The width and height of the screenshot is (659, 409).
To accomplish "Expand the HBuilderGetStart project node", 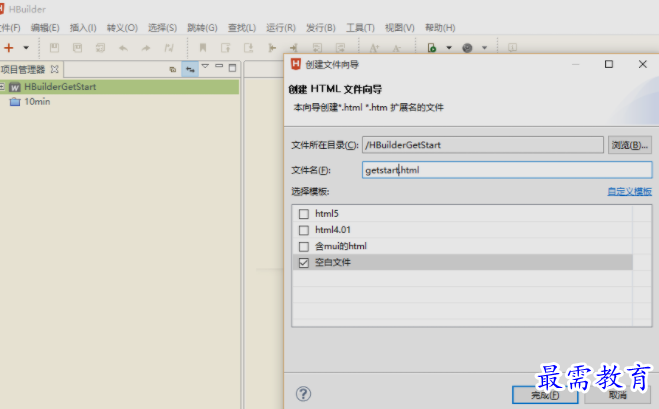I will click(2, 87).
